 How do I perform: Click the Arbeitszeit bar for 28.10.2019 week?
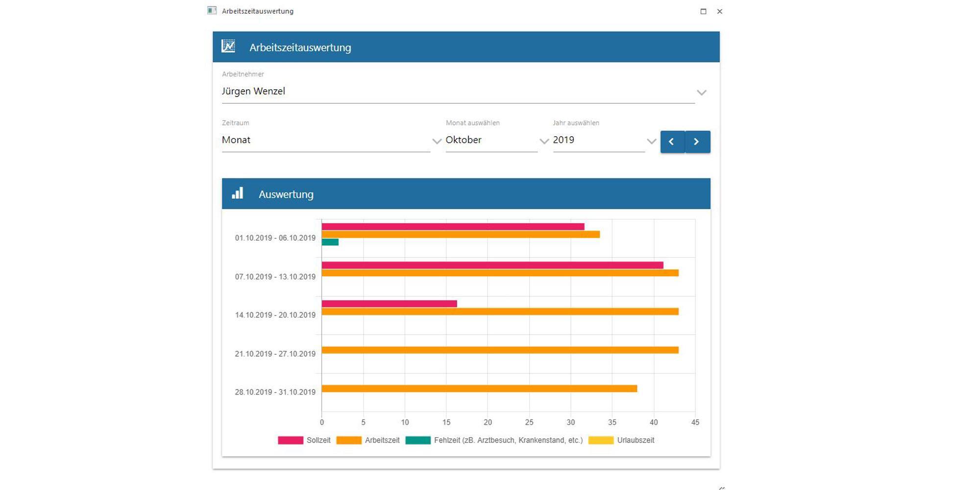(x=479, y=389)
